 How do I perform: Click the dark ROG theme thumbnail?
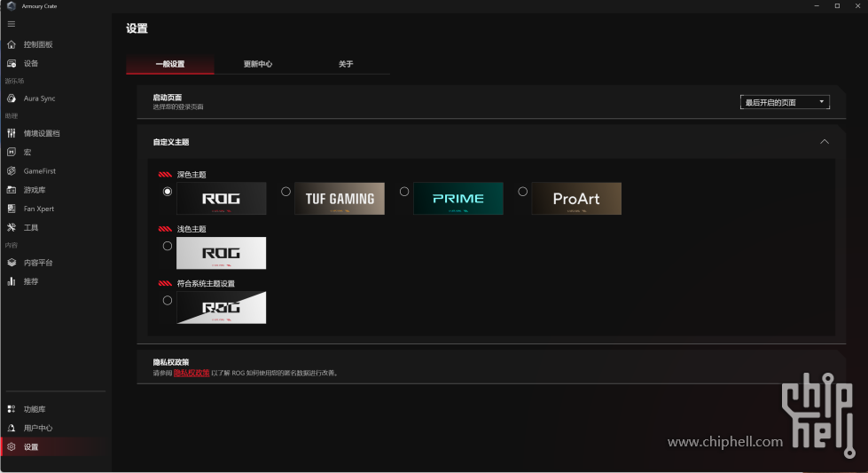[222, 198]
